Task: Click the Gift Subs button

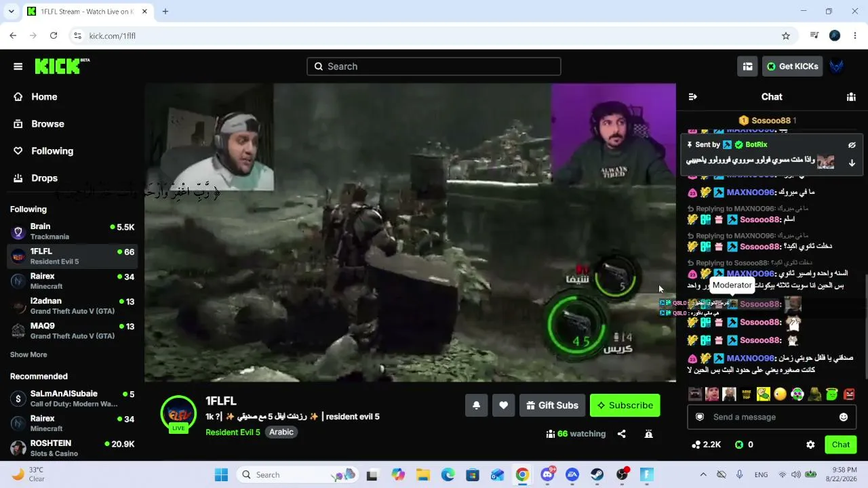Action: pyautogui.click(x=552, y=405)
